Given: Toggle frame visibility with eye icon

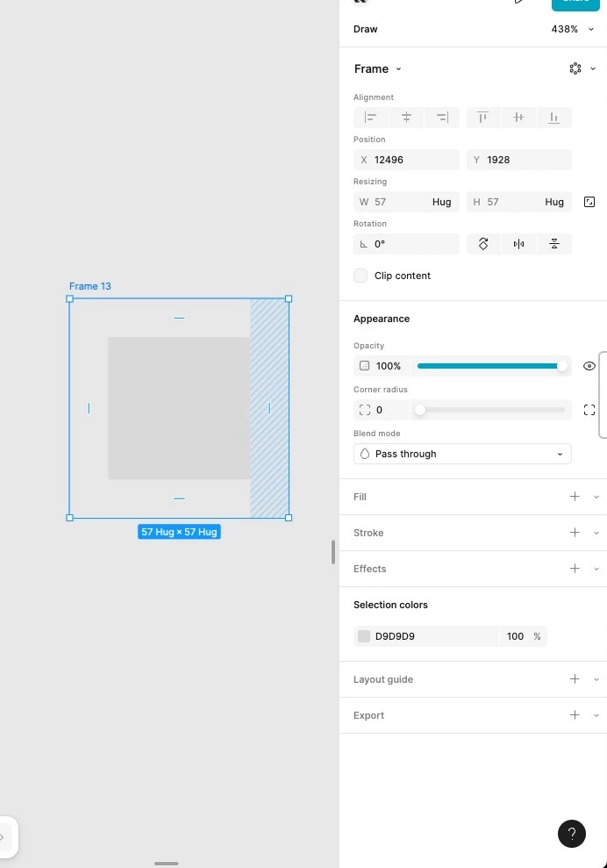Looking at the screenshot, I should (589, 366).
